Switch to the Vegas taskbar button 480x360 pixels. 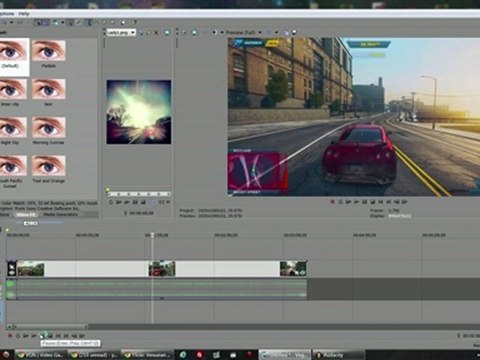pyautogui.click(x=285, y=355)
